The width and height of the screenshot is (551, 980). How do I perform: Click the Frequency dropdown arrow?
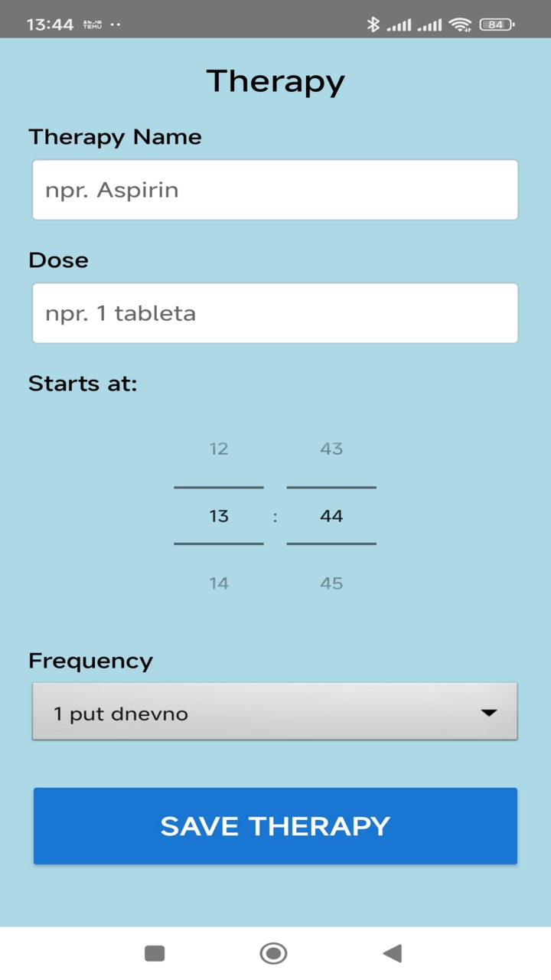click(x=488, y=712)
